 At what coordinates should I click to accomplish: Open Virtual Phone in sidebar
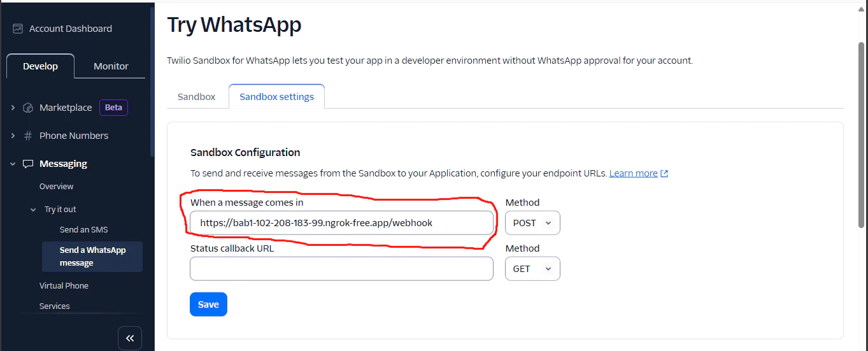coord(64,286)
